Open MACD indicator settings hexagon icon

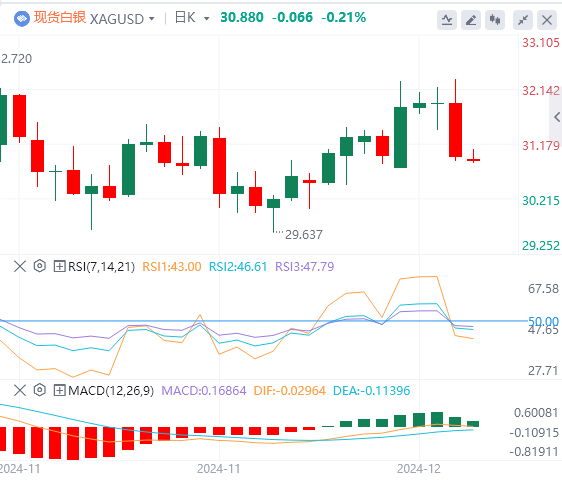click(x=39, y=390)
